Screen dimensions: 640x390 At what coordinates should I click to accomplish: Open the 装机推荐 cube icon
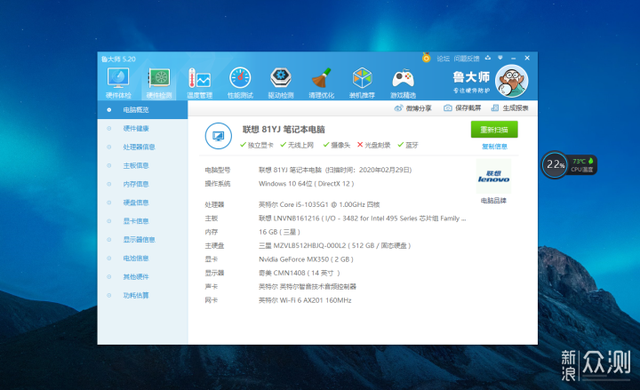point(362,83)
